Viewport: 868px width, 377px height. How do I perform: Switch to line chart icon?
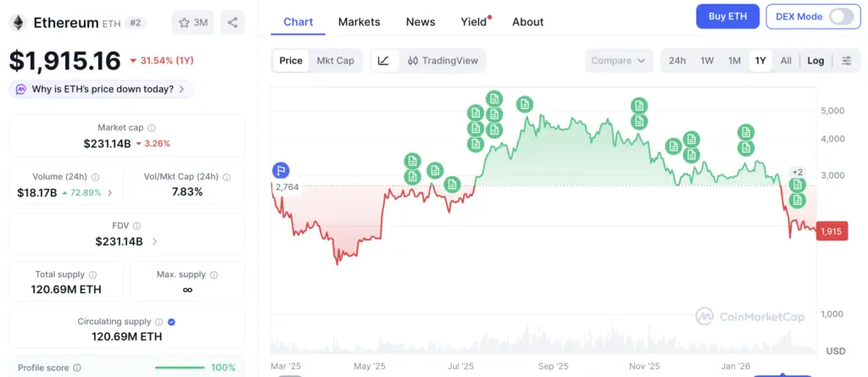(383, 60)
